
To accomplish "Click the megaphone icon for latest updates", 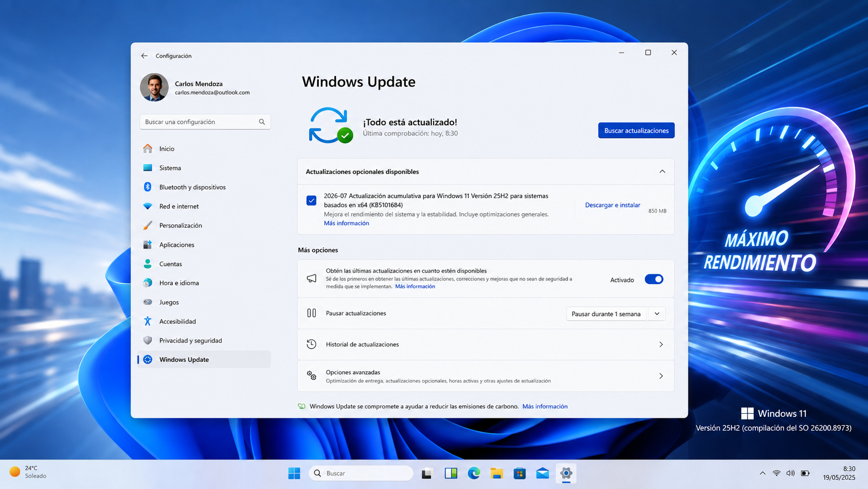I will pos(311,279).
